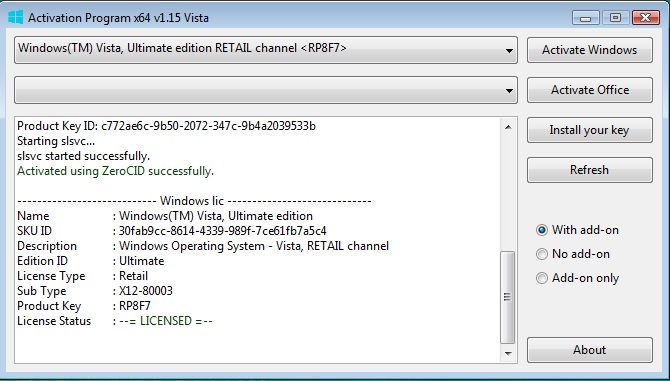Click the License Type value Retail

[133, 276]
